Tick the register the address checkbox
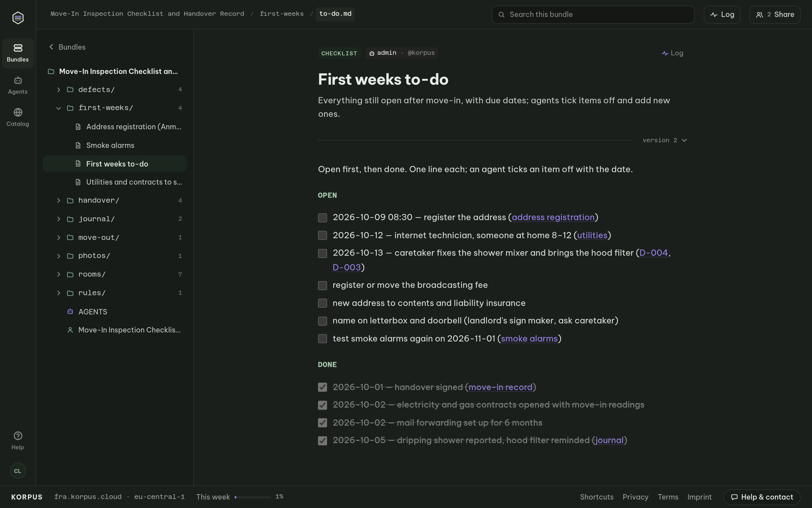 click(323, 218)
